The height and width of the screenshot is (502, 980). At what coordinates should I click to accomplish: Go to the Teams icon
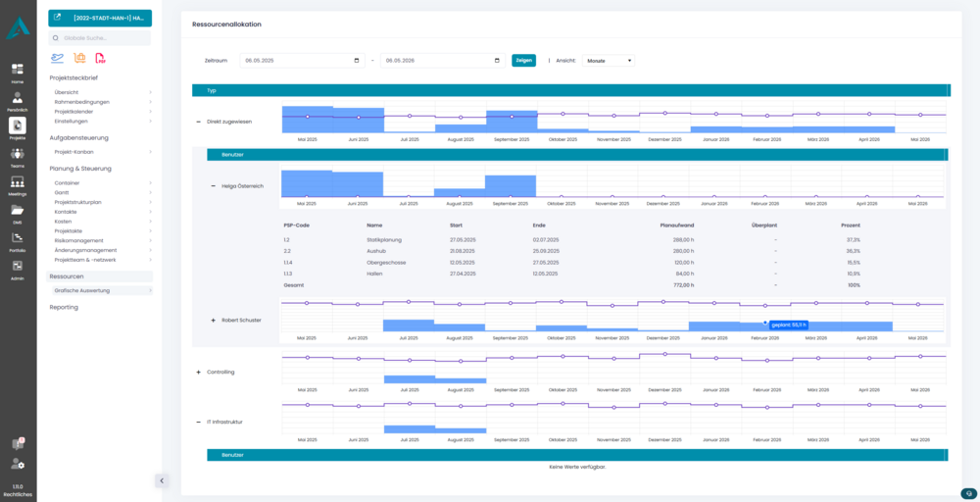[x=17, y=155]
